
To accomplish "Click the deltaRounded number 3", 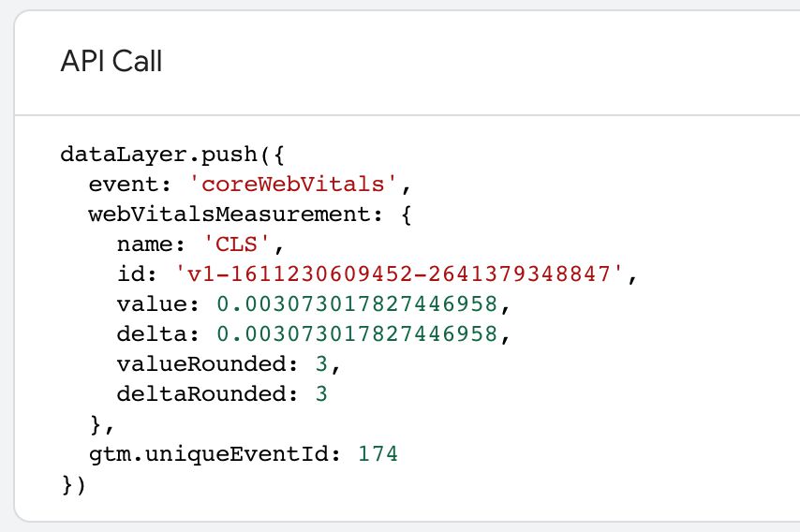I will 321,394.
